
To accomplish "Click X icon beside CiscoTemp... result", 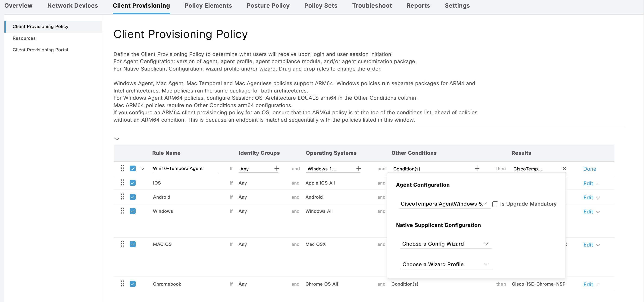I will pyautogui.click(x=564, y=169).
